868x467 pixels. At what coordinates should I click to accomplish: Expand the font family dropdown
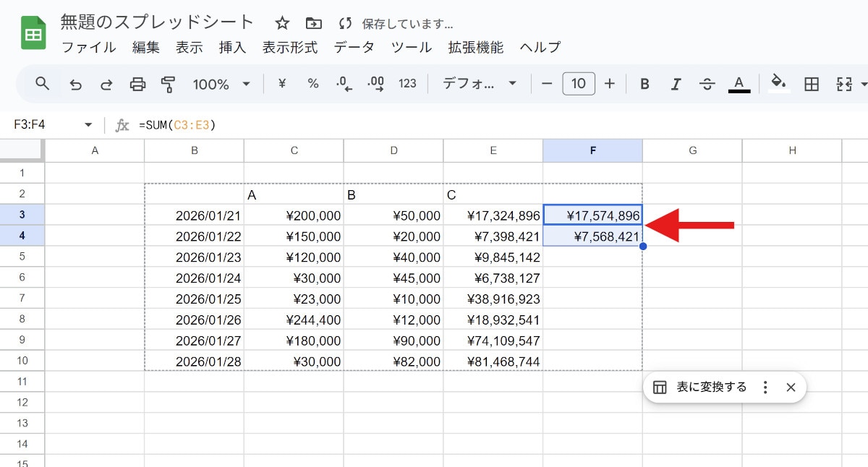coord(480,84)
